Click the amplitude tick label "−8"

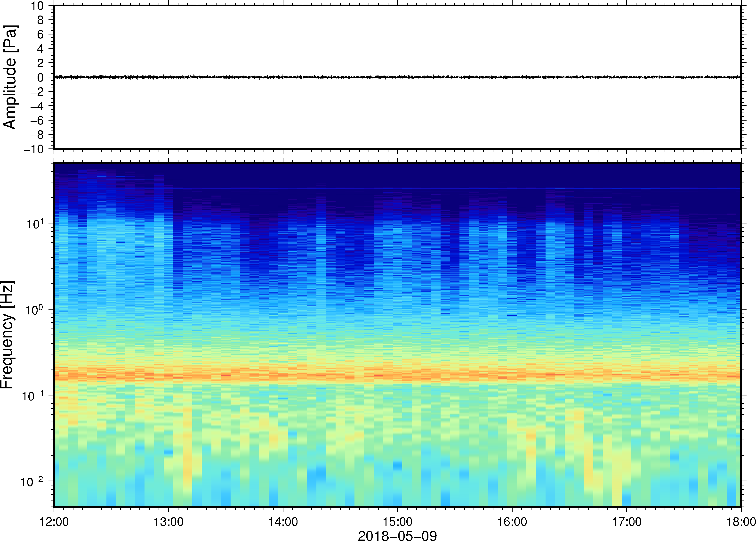(37, 135)
